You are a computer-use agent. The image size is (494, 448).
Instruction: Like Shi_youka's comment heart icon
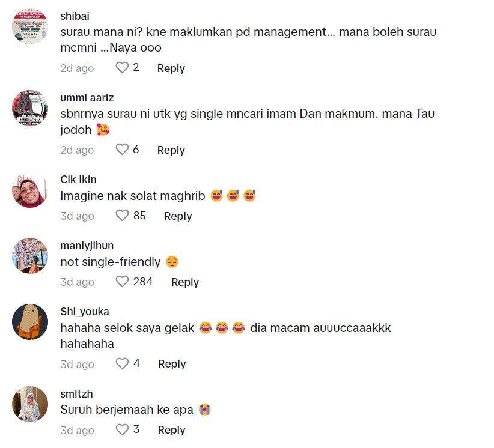122,364
